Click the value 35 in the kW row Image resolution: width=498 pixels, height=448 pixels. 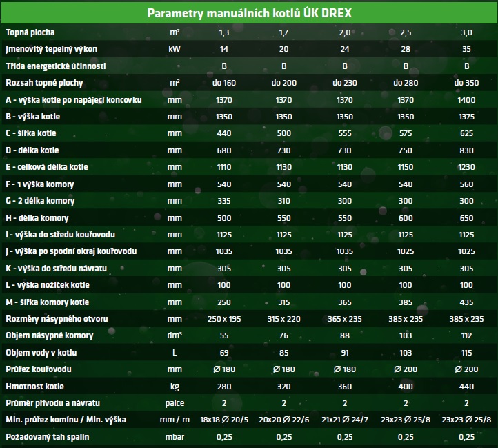[x=466, y=49]
